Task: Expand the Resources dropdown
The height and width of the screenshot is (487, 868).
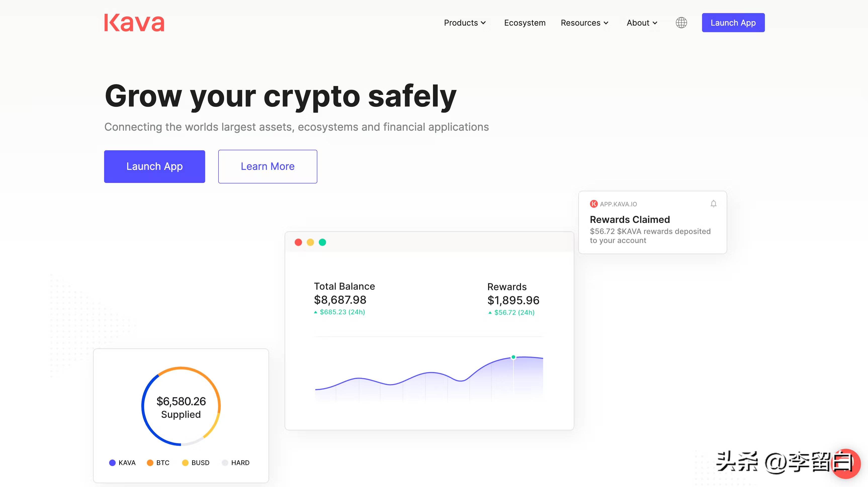Action: click(x=584, y=23)
